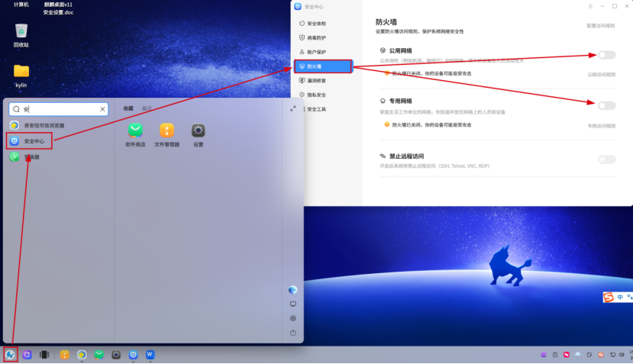The height and width of the screenshot is (364, 633).
Task: Select 隐私安全 in Security Center sidebar
Action: coord(324,95)
